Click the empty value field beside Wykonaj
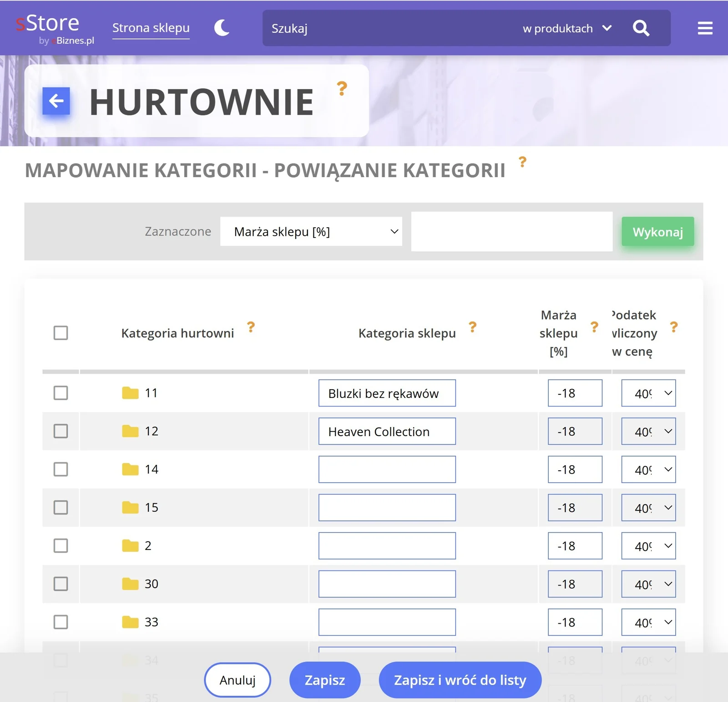Image resolution: width=728 pixels, height=702 pixels. 512,231
